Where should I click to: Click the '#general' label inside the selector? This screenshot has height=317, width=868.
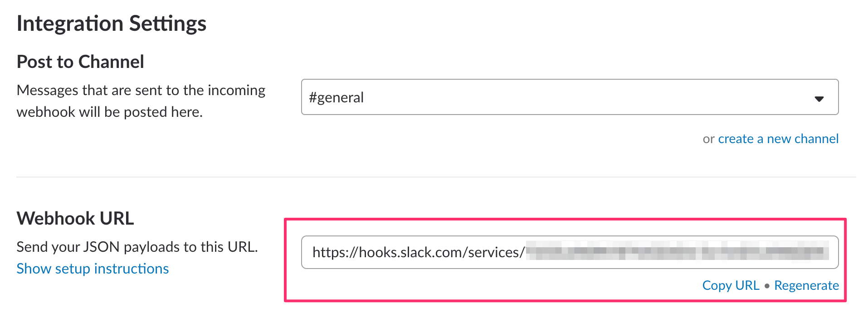point(336,97)
